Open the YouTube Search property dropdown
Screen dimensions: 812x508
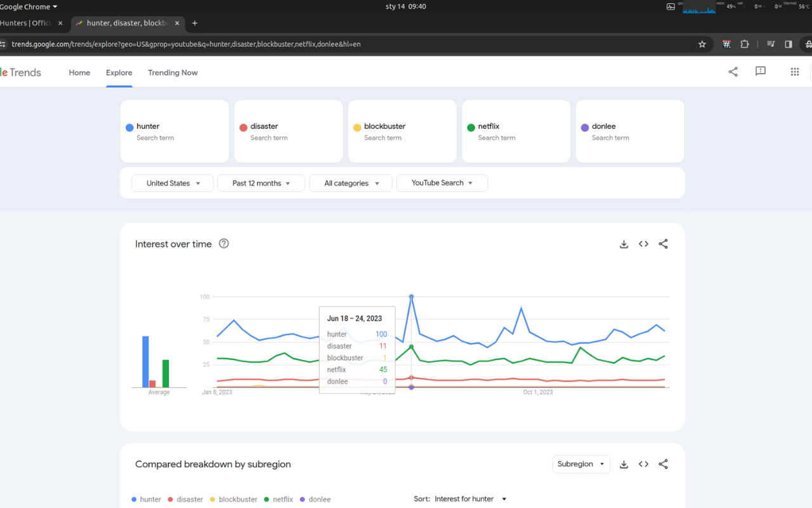442,183
